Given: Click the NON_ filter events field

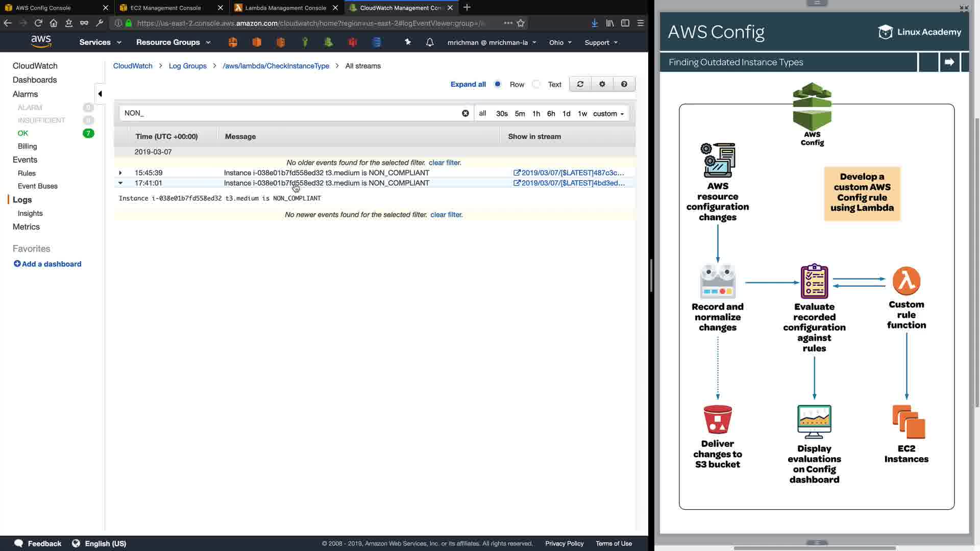Looking at the screenshot, I should pos(291,113).
